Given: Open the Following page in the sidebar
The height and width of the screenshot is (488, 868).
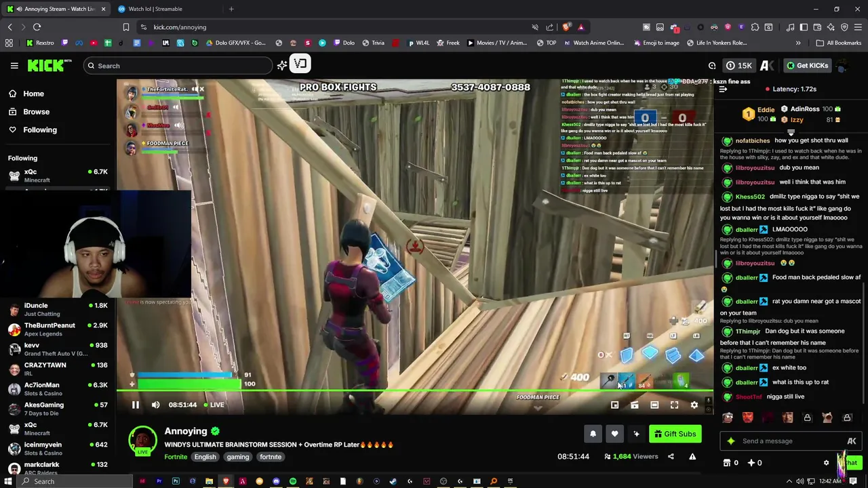Looking at the screenshot, I should 40,129.
